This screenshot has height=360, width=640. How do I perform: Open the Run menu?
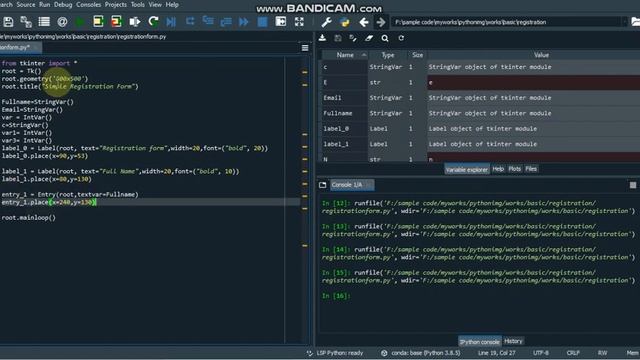click(44, 4)
